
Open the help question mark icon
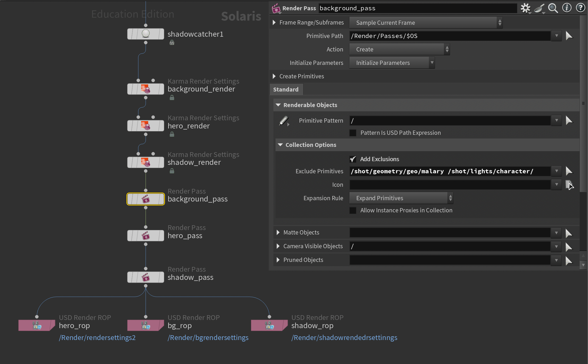point(580,8)
